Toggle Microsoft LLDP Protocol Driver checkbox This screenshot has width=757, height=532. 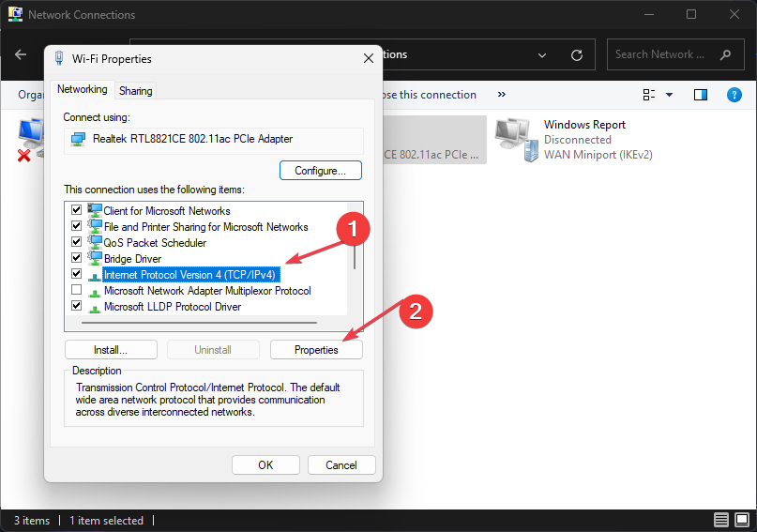(76, 306)
